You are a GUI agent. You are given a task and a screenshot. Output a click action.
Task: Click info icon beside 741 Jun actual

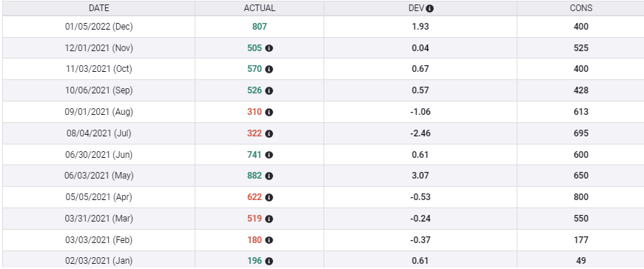269,155
